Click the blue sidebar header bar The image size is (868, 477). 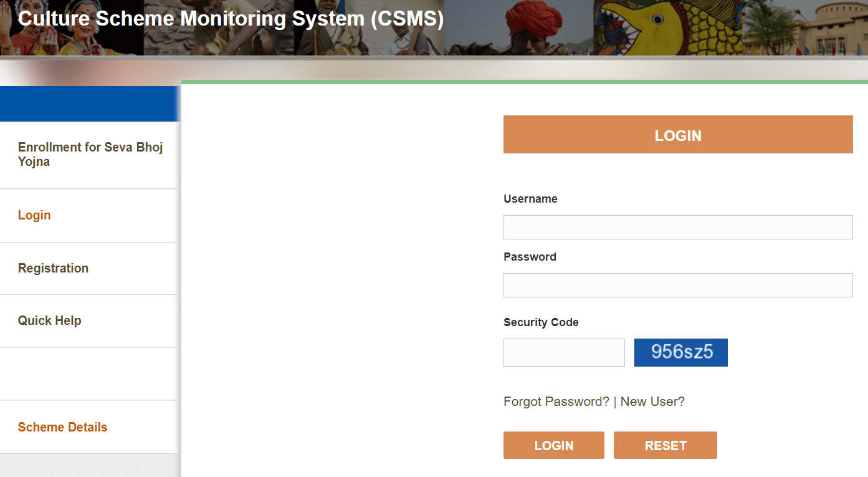coord(90,104)
